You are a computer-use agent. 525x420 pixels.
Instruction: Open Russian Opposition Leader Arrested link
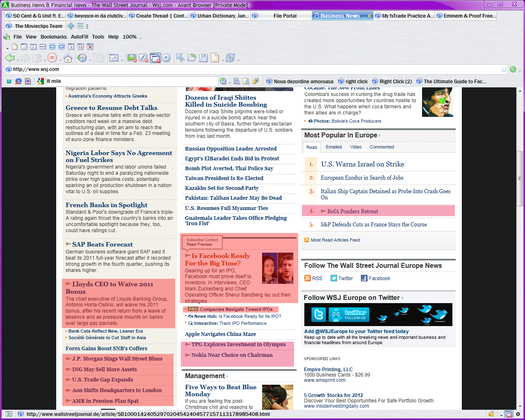pos(231,148)
